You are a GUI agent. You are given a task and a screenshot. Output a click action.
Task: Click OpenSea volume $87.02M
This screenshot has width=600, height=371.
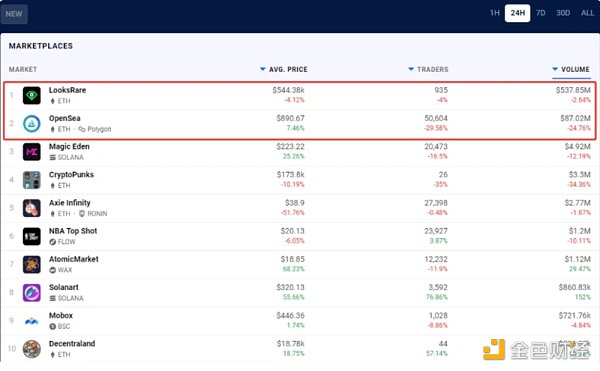click(576, 118)
